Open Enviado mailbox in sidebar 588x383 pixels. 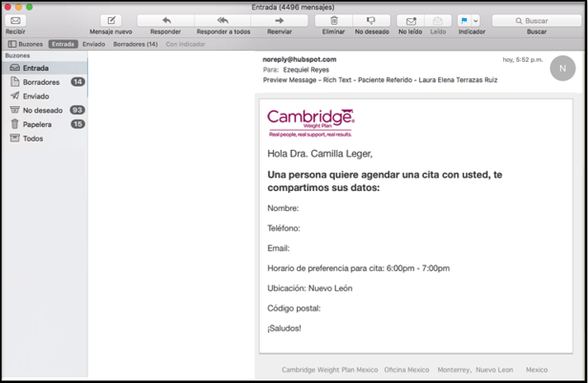(x=45, y=96)
